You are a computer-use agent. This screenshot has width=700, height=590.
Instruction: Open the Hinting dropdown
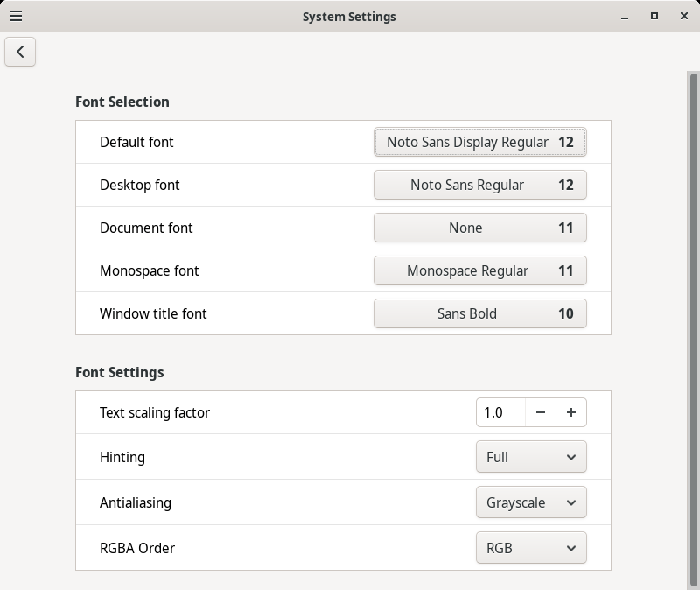531,457
